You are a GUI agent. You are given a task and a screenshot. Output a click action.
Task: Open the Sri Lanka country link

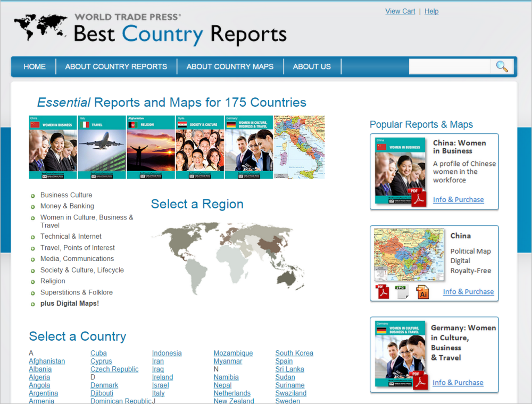pos(290,369)
